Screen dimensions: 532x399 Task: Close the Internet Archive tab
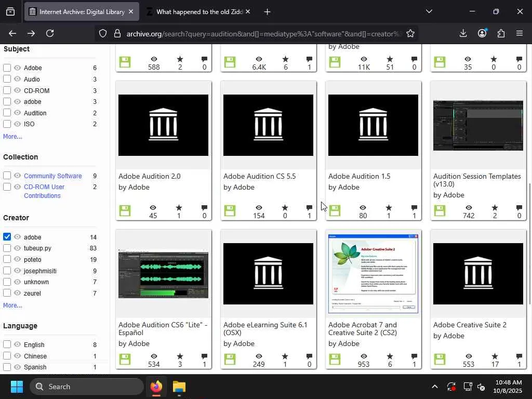(131, 11)
